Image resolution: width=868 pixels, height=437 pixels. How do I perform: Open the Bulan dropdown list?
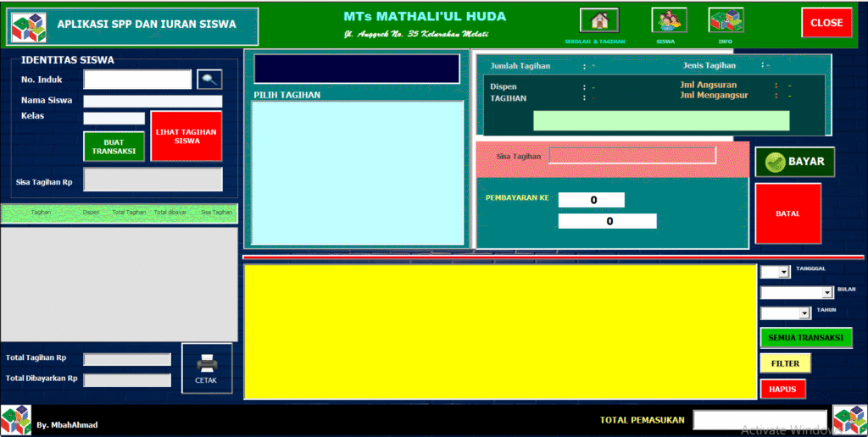pos(828,293)
